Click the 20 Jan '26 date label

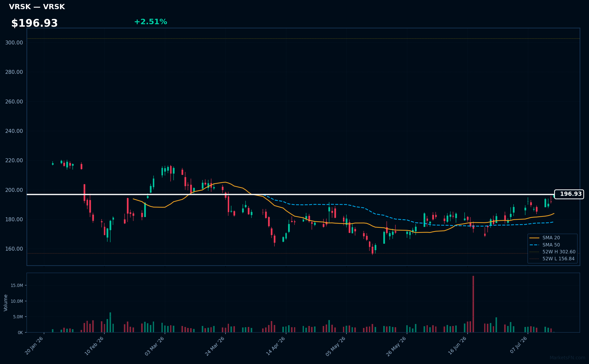[34, 346]
